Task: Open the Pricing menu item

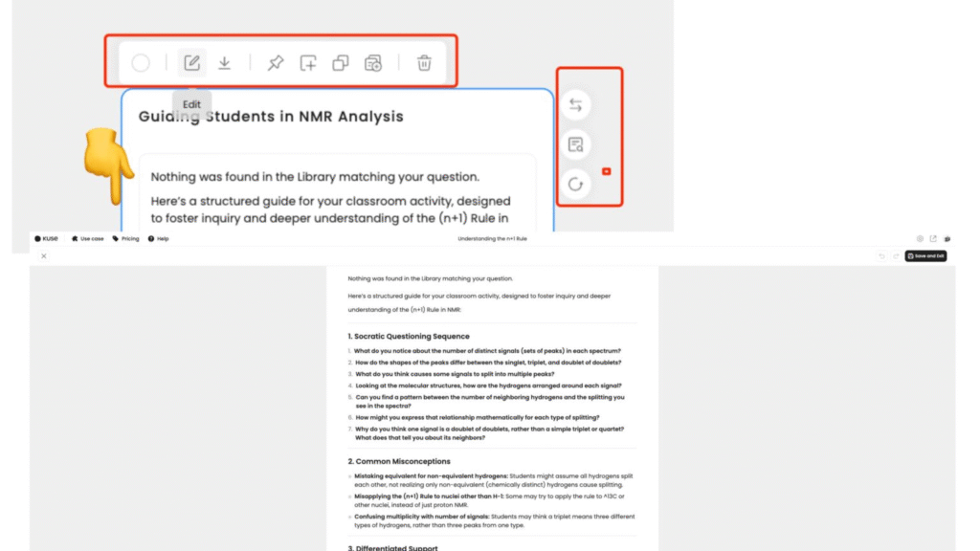Action: [125, 238]
